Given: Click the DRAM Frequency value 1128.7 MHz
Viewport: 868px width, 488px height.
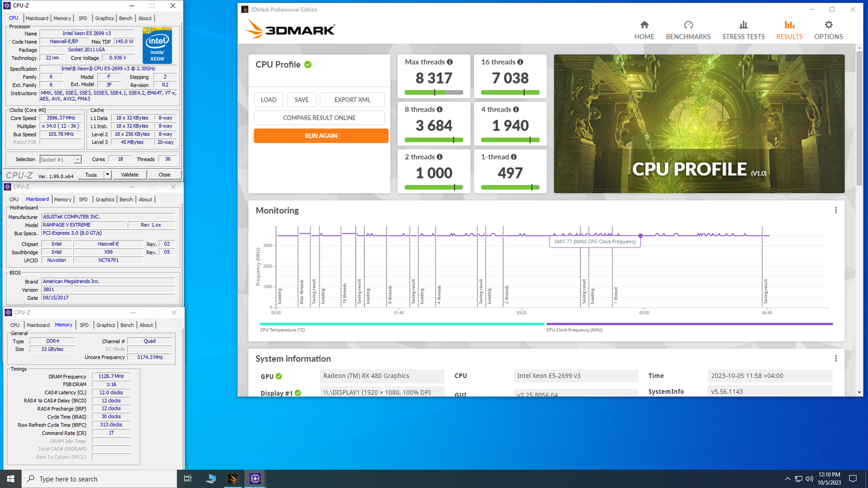Looking at the screenshot, I should 111,376.
